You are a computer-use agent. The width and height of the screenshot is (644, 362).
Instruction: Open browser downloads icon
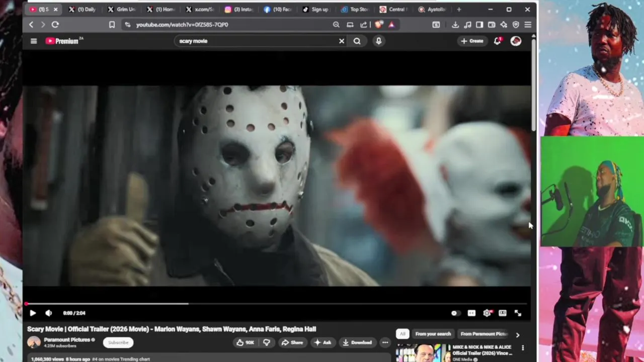coord(455,25)
